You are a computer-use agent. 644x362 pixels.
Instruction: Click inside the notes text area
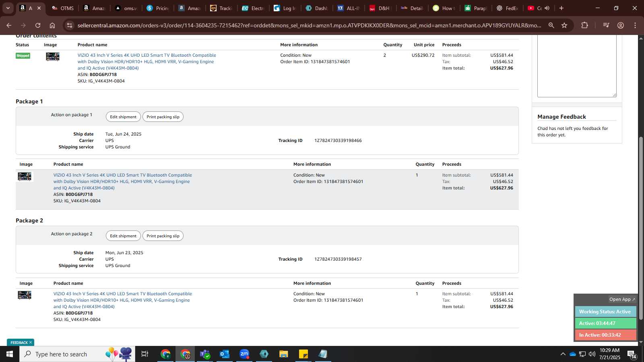pyautogui.click(x=577, y=66)
